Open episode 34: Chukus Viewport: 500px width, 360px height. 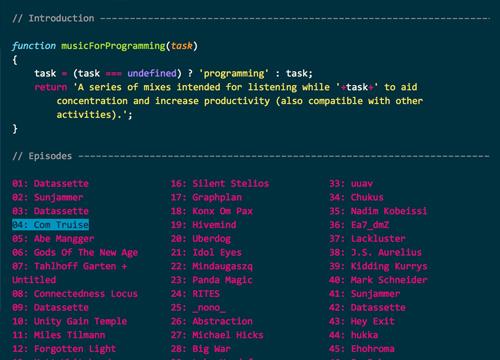point(356,197)
